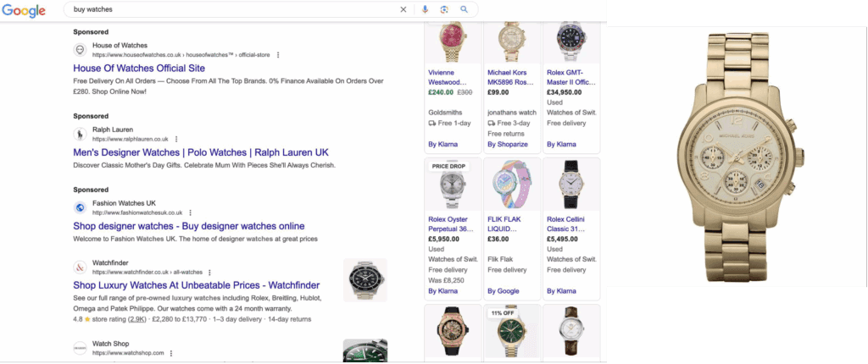Click the Rolex Oyster Perpetual watch image
868x364 pixels.
(453, 185)
